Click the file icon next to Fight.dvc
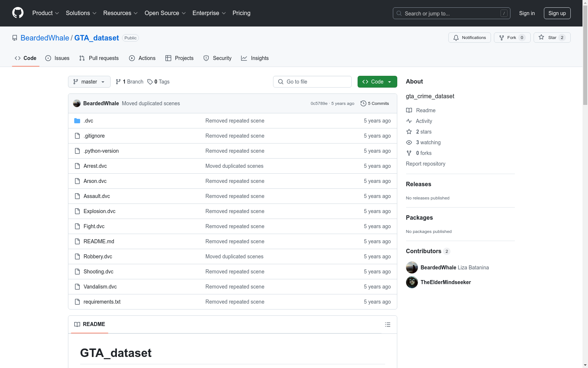Image resolution: width=588 pixels, height=368 pixels. click(x=77, y=226)
